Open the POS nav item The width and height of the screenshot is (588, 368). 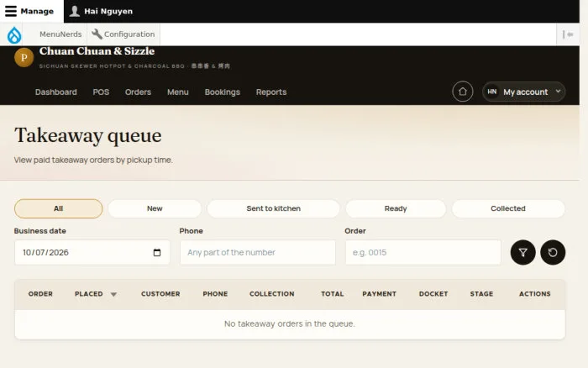101,92
